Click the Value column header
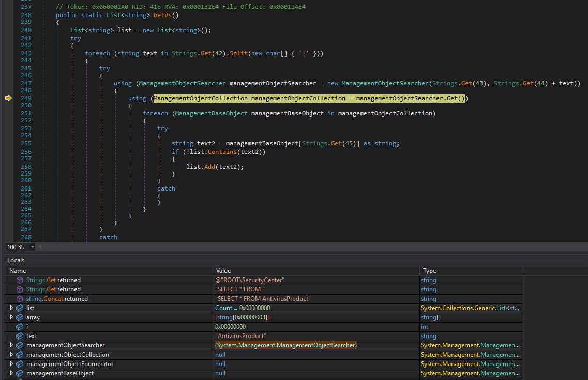Viewport: 588px width, 380px height. (x=316, y=271)
